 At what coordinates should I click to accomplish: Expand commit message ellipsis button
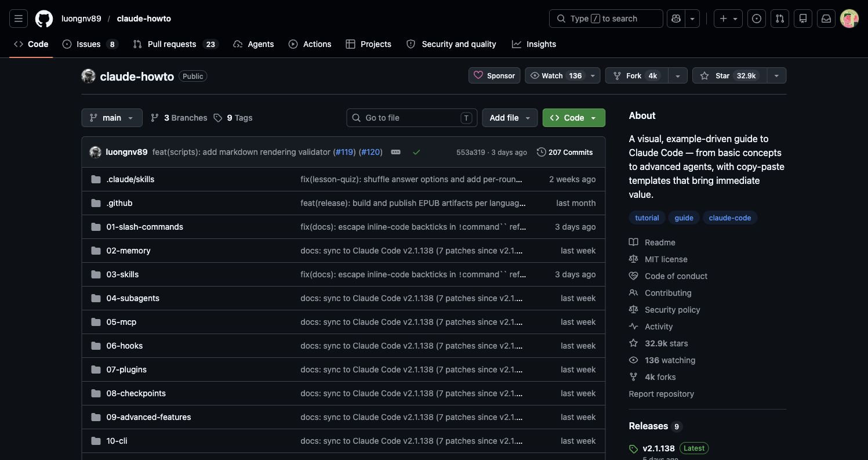(x=396, y=152)
